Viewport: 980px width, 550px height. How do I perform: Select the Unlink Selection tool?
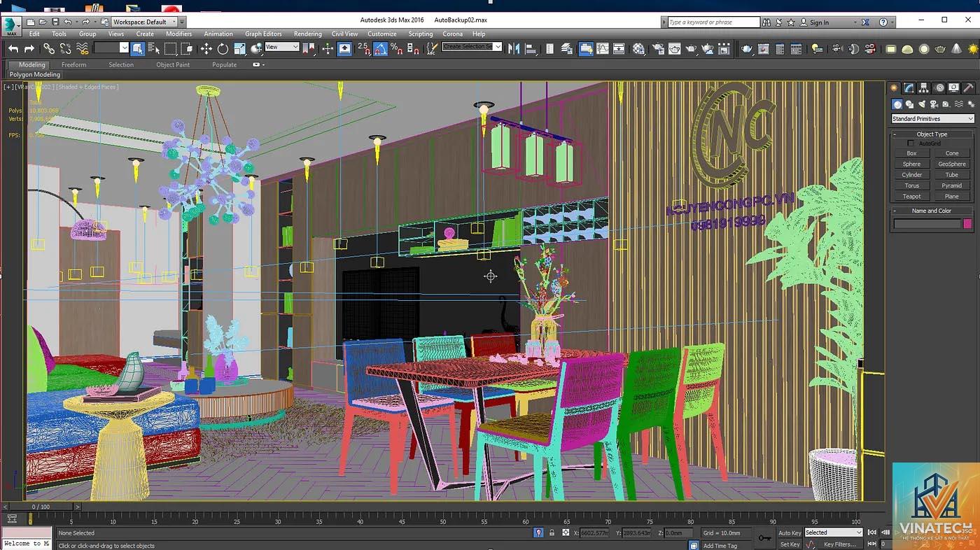[x=66, y=48]
